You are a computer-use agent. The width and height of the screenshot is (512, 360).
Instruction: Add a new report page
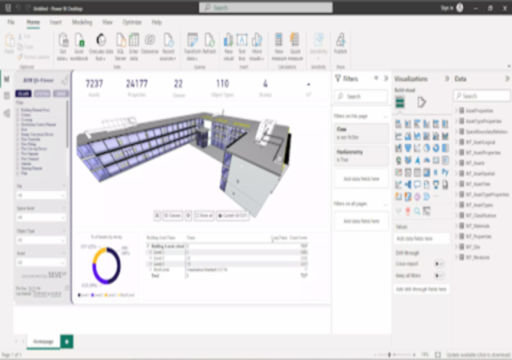tap(67, 342)
